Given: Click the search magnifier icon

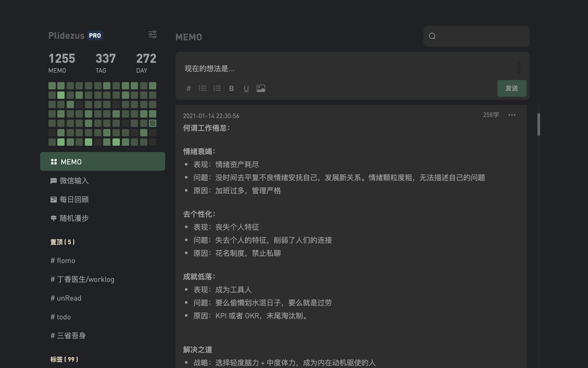Looking at the screenshot, I should [432, 36].
